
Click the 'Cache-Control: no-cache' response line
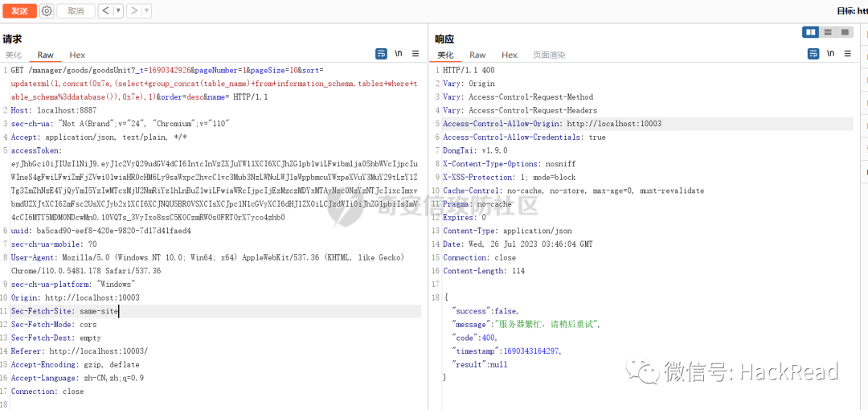[x=574, y=191]
